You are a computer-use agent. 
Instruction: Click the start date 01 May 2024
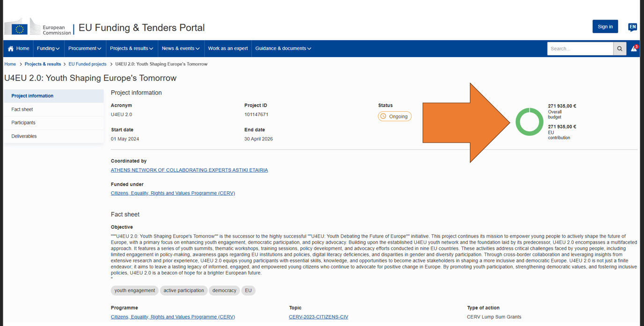tap(125, 139)
